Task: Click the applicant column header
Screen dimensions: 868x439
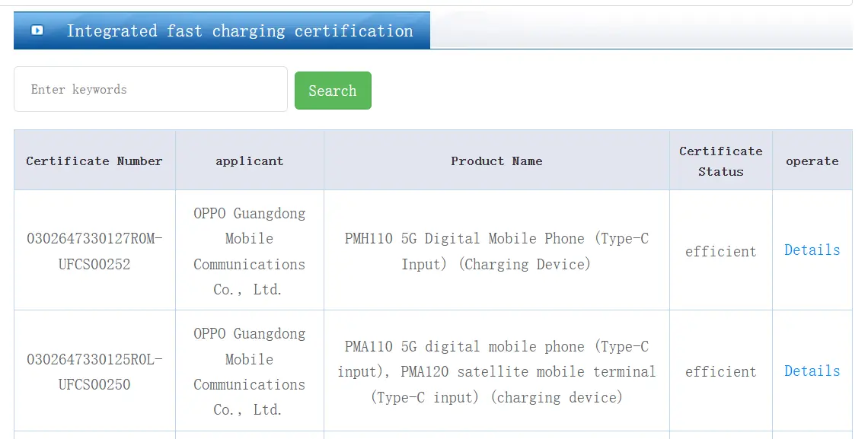Action: (250, 161)
